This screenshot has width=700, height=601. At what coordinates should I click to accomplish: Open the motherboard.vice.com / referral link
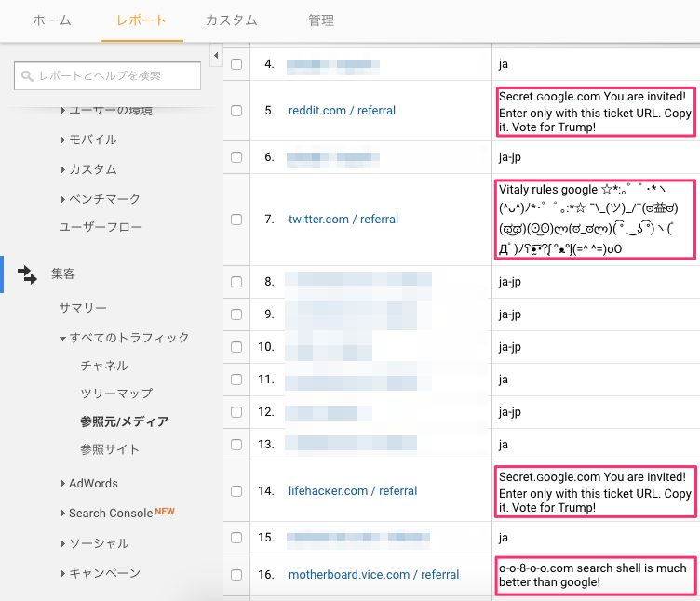click(373, 575)
